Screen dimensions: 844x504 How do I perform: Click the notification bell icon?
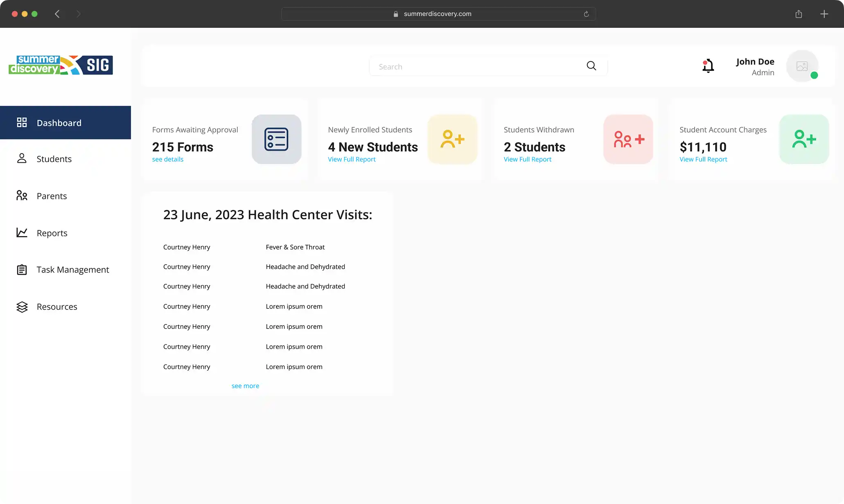[x=708, y=66]
